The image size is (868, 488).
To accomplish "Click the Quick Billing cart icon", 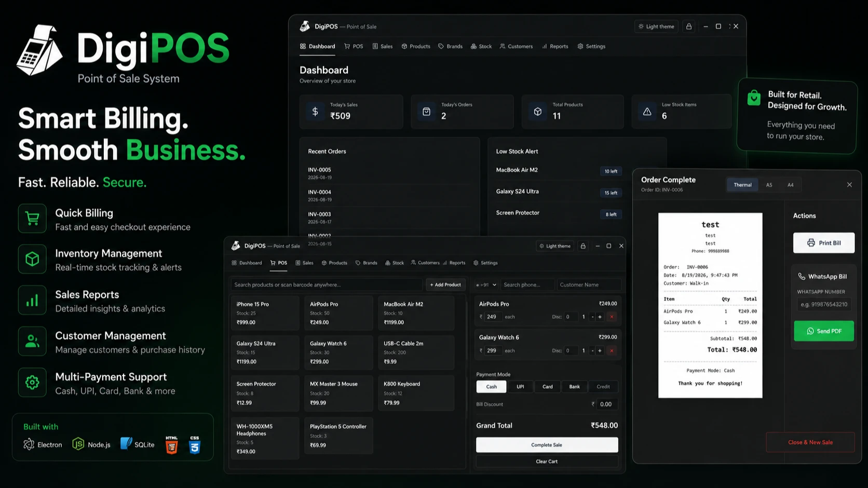I will (x=32, y=219).
